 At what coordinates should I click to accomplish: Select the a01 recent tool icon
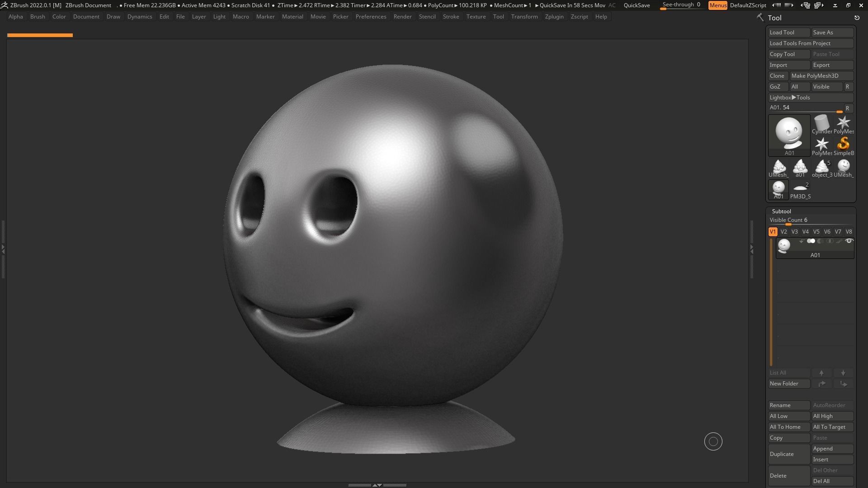click(x=800, y=168)
